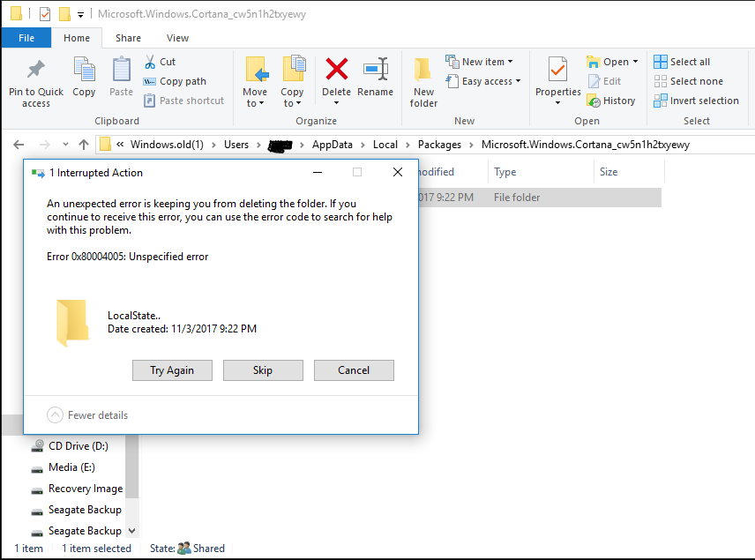The height and width of the screenshot is (560, 755).
Task: Close the Interrupted Action dialog
Action: coord(397,172)
